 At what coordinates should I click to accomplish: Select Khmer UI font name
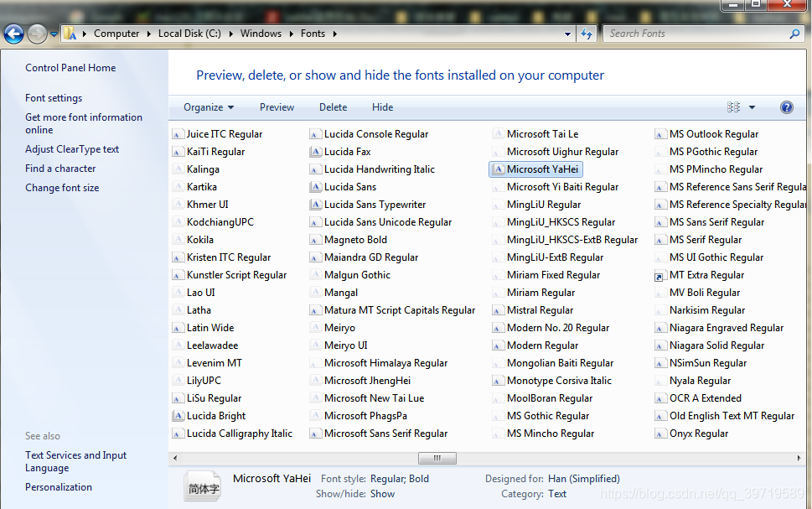(208, 205)
